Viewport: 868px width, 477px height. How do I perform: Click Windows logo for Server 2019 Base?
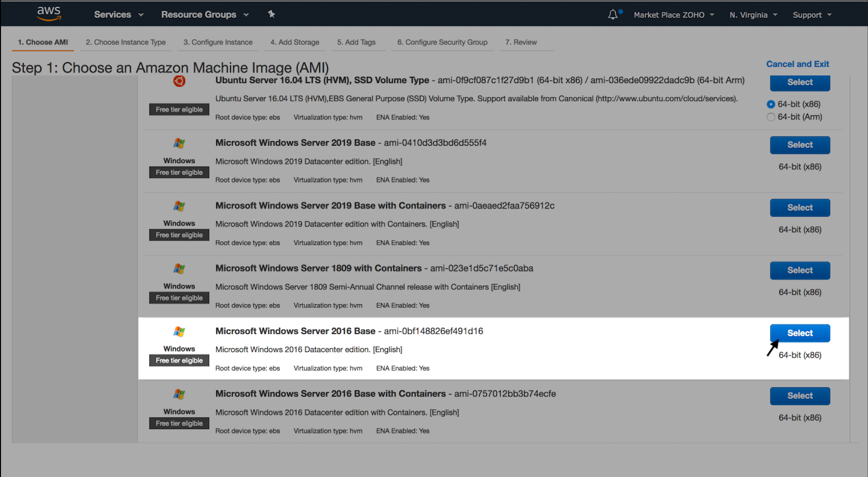(179, 144)
